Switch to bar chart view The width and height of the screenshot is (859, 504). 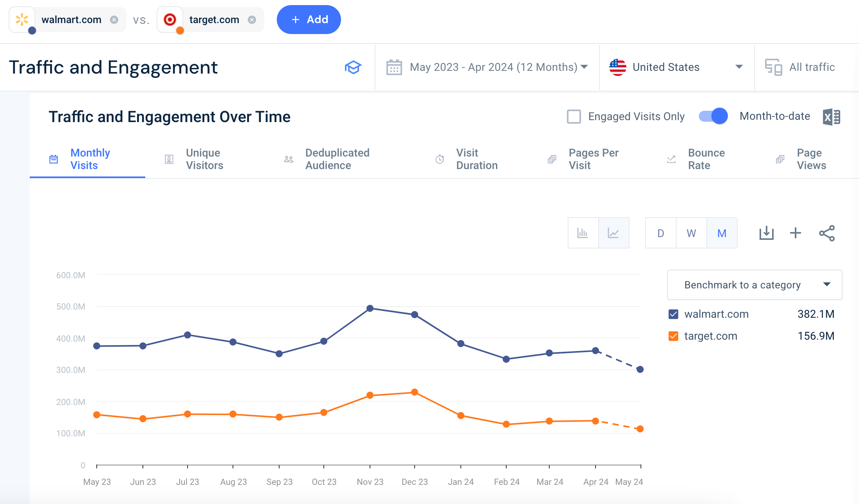(x=583, y=233)
